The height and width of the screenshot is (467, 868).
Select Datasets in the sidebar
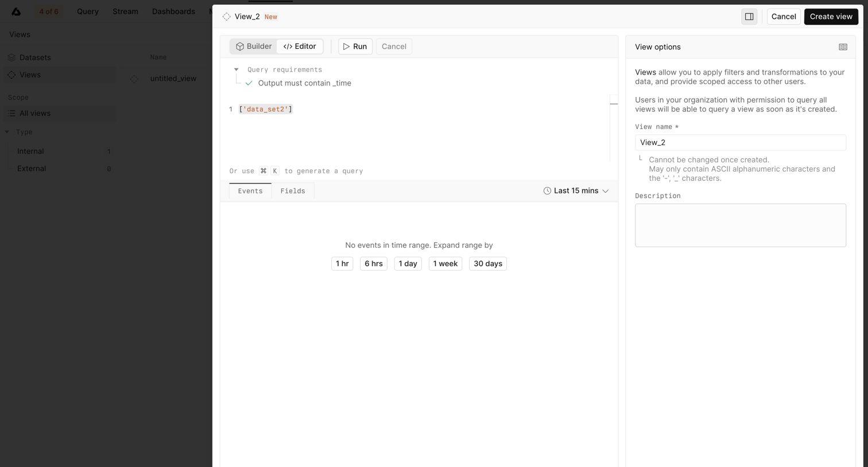tap(60, 57)
